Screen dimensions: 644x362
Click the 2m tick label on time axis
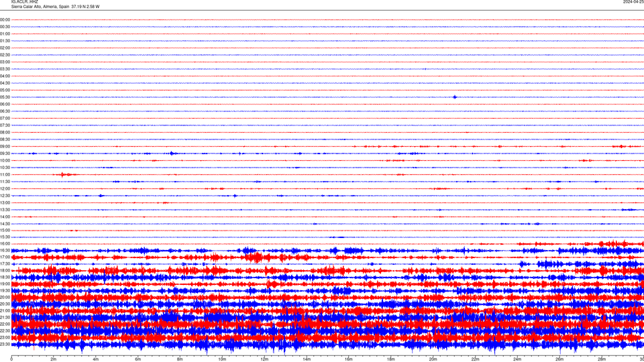coord(54,359)
